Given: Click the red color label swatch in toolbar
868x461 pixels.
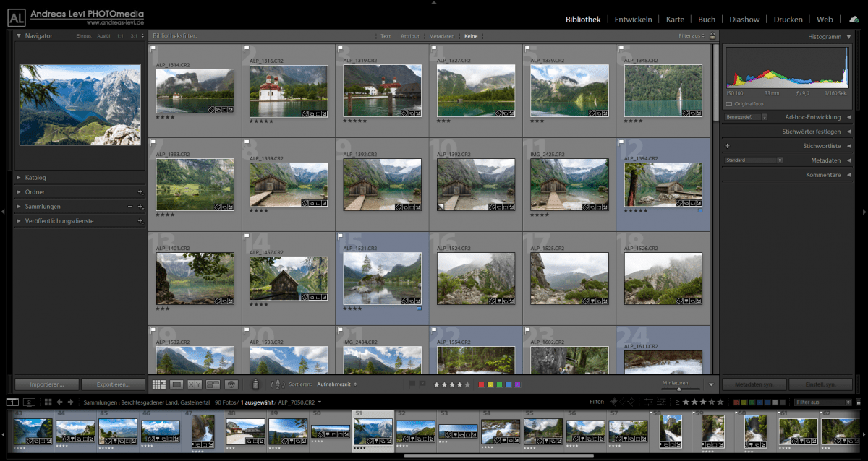Looking at the screenshot, I should pos(482,384).
